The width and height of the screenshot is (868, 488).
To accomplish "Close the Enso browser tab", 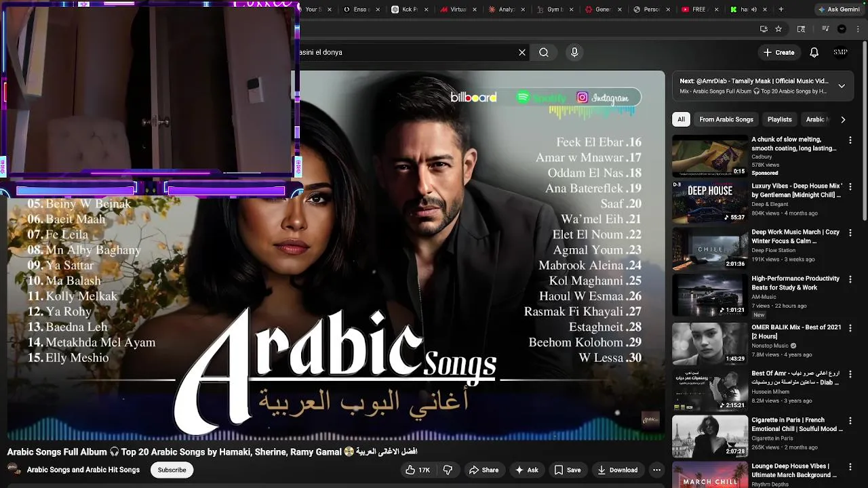I will 379,9.
